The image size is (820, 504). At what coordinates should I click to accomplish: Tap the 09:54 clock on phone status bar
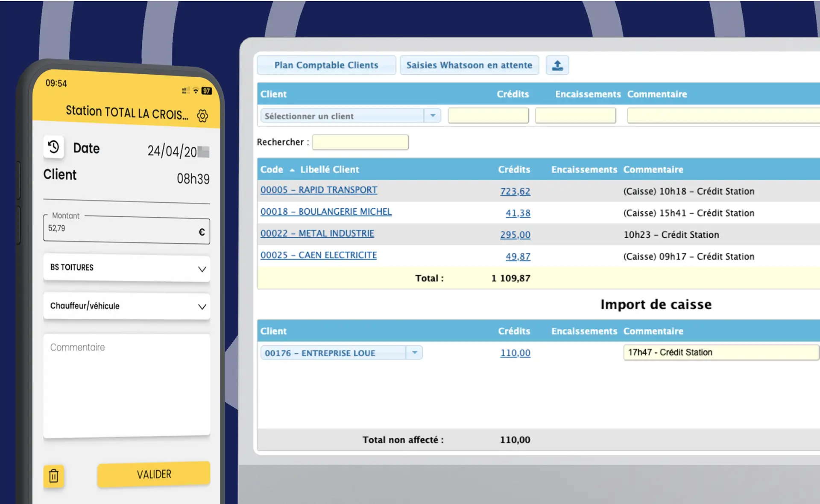click(x=56, y=83)
